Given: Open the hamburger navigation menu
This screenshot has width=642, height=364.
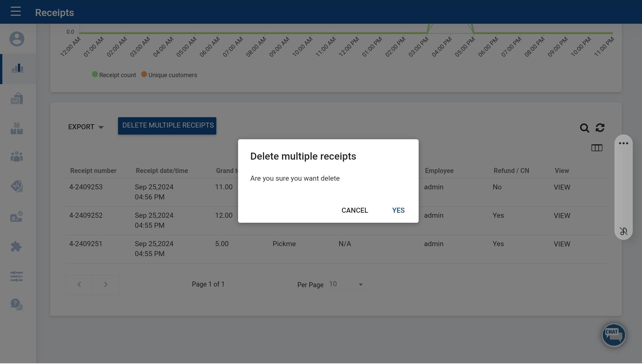Looking at the screenshot, I should tap(16, 12).
